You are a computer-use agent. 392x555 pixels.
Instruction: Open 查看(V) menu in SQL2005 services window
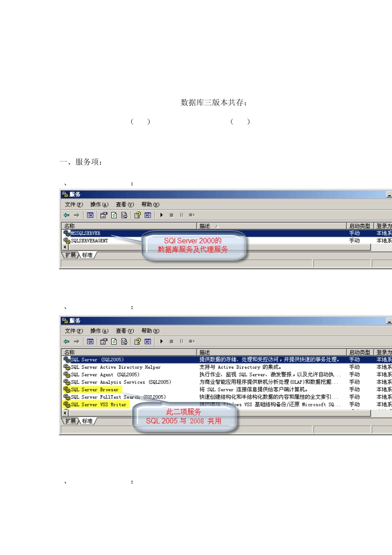(x=125, y=331)
